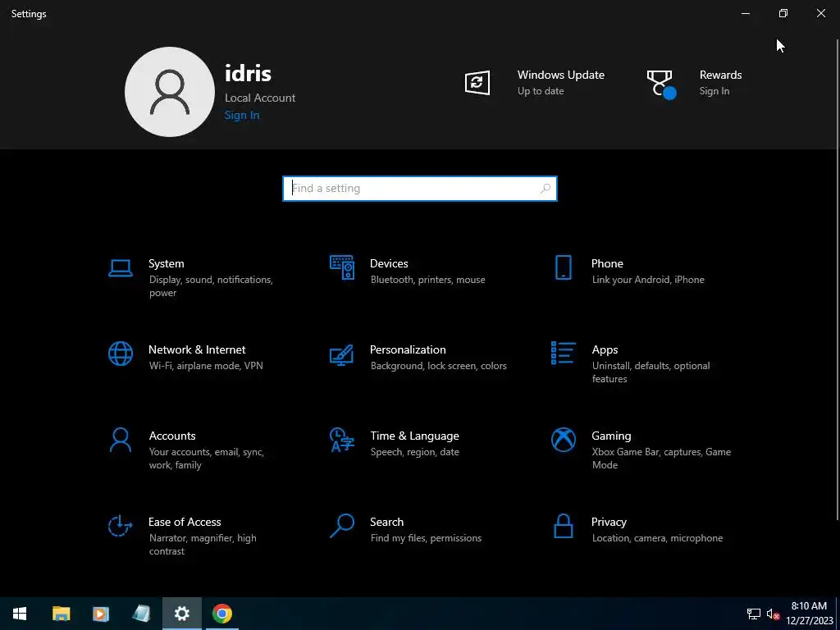This screenshot has width=840, height=630.
Task: Click the Time & Language title
Action: point(414,436)
